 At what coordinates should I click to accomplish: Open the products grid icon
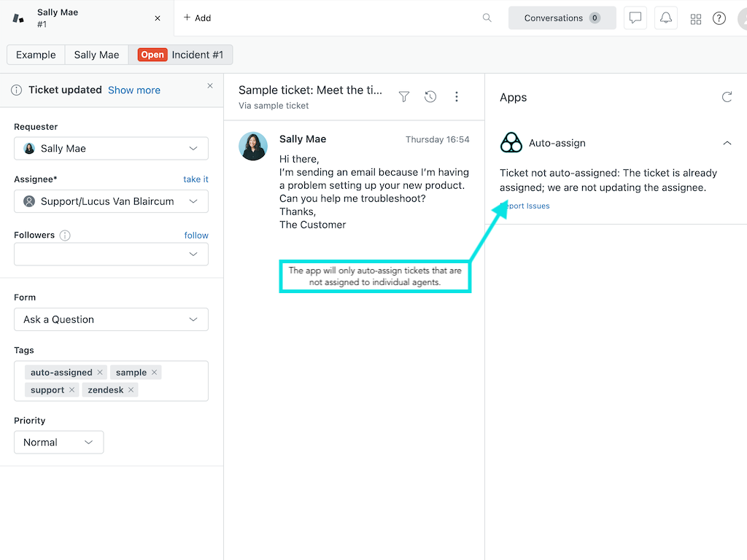(696, 19)
